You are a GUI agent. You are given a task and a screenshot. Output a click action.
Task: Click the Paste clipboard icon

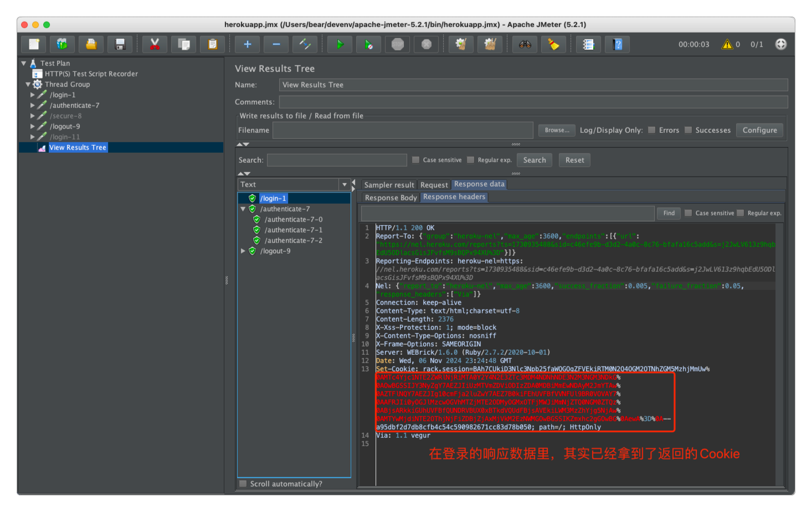point(212,44)
